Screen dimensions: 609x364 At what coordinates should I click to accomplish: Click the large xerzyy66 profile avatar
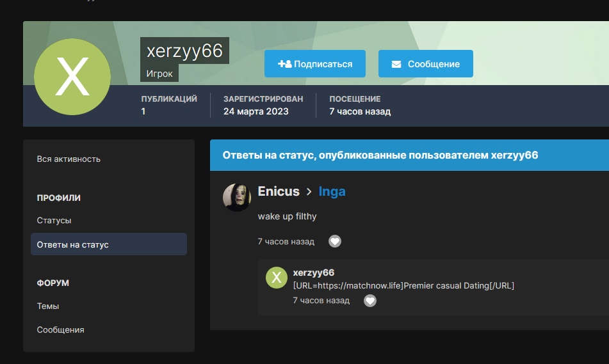(72, 77)
